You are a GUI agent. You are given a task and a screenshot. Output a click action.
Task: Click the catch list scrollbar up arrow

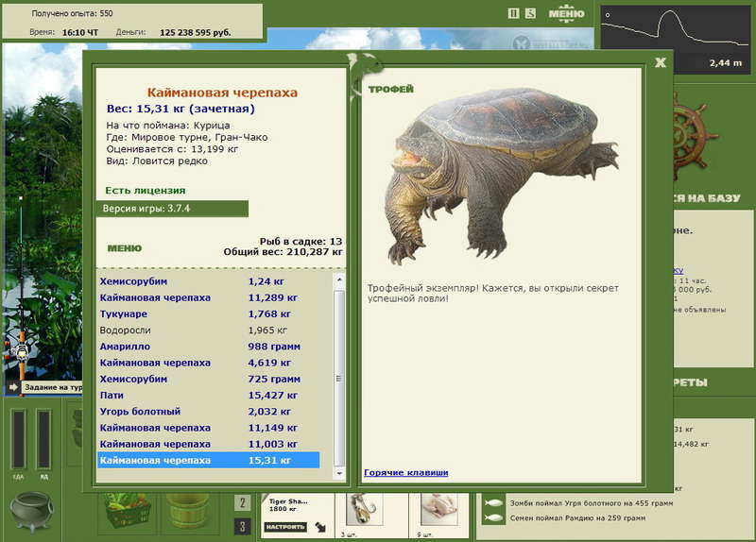point(339,279)
